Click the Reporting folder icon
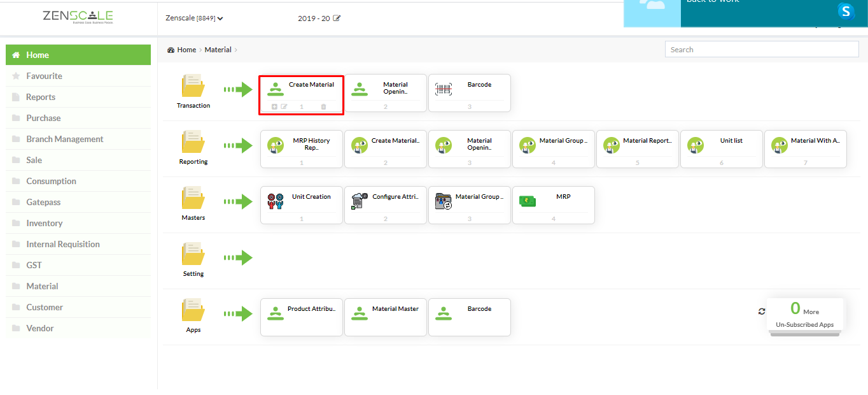 pos(193,141)
